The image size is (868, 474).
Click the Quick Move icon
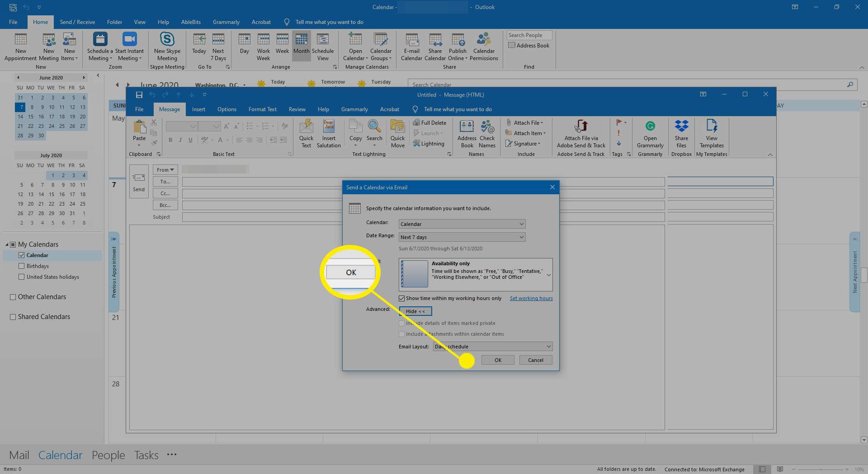(398, 134)
